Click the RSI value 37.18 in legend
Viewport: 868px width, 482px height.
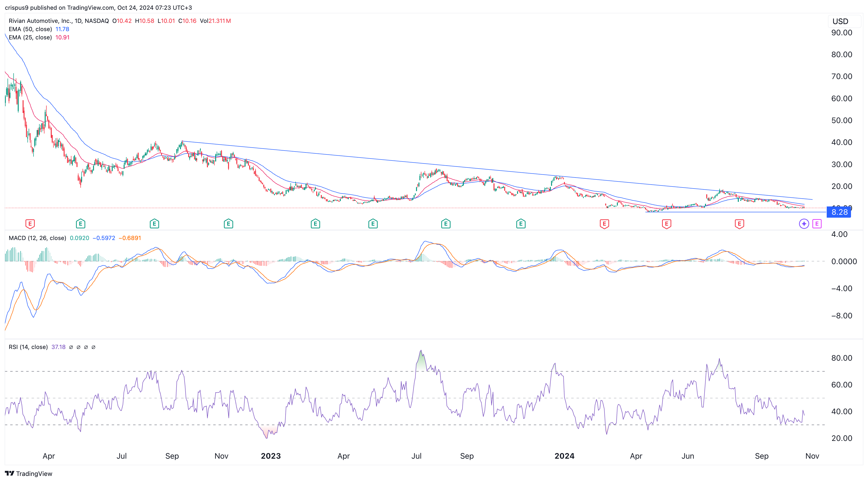[x=58, y=347]
